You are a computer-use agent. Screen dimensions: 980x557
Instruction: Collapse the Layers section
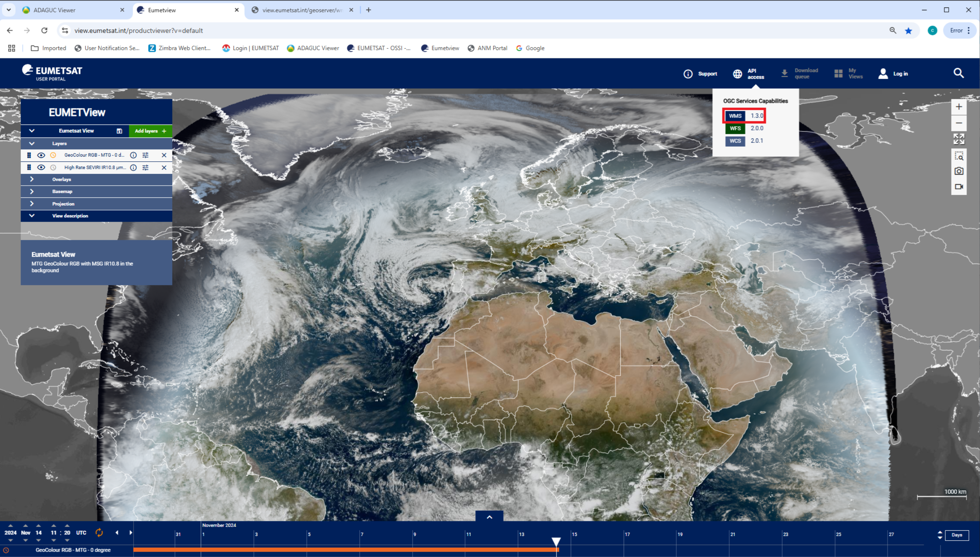coord(32,144)
